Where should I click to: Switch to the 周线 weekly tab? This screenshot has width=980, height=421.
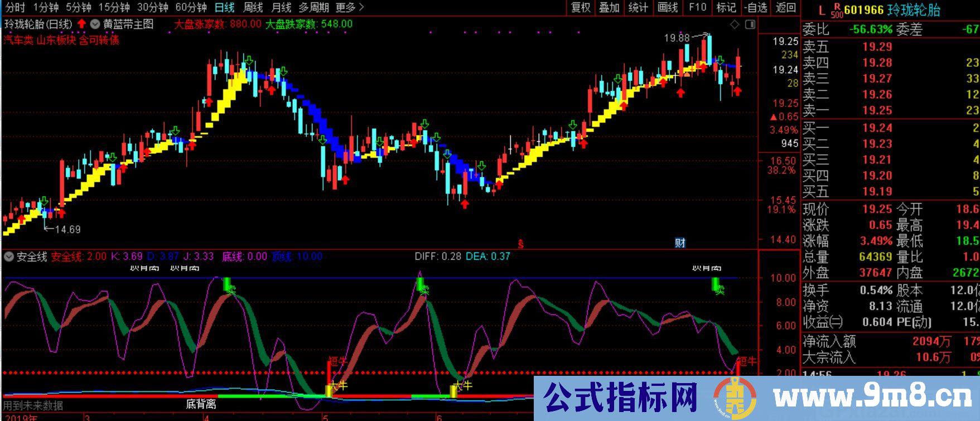[253, 7]
